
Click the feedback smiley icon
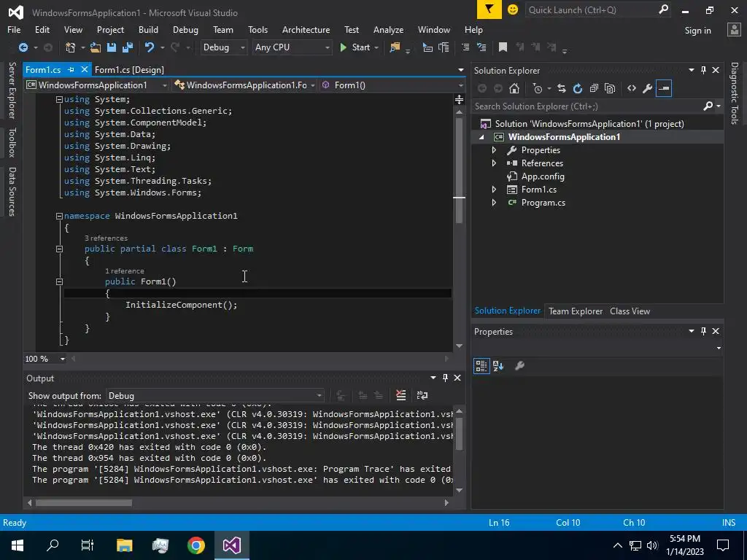coord(513,9)
